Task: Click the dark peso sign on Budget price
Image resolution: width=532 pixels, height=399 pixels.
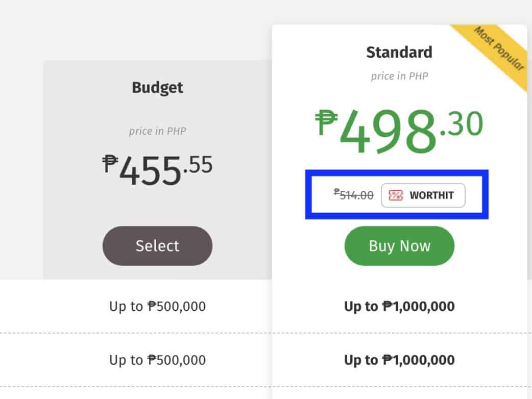Action: click(109, 163)
